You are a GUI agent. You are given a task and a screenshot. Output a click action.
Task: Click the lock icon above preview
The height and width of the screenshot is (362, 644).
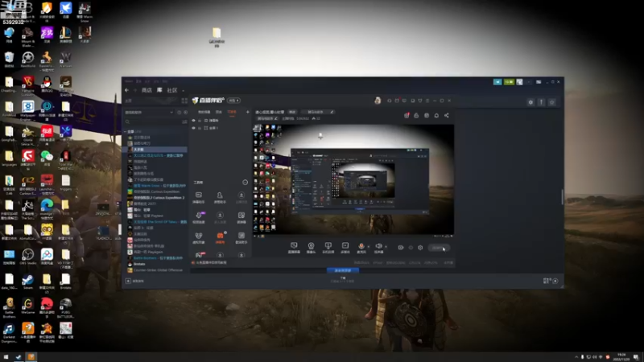coord(416,115)
